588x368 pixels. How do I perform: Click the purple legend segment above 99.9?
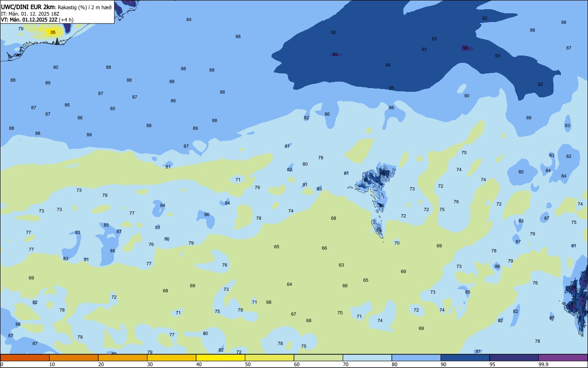tap(563, 357)
